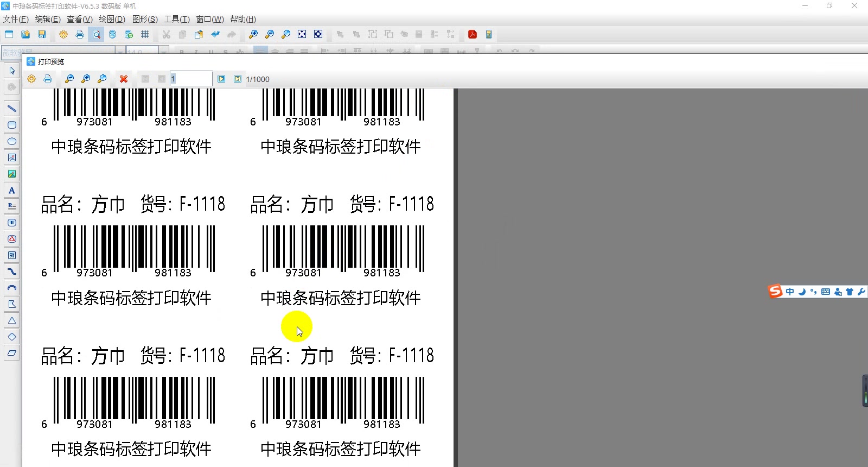Screen dimensions: 868x467
Task: Select the arc drawing tool
Action: point(12,288)
